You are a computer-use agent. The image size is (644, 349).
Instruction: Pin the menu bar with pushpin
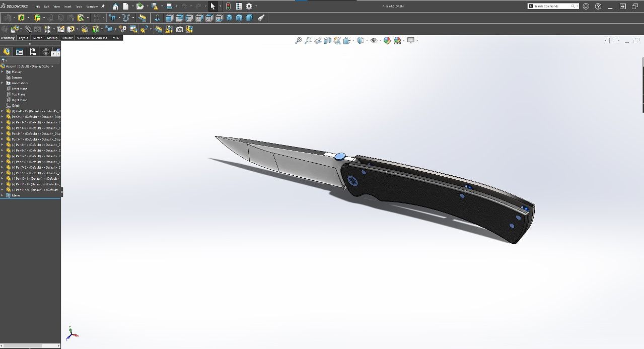[x=103, y=7]
